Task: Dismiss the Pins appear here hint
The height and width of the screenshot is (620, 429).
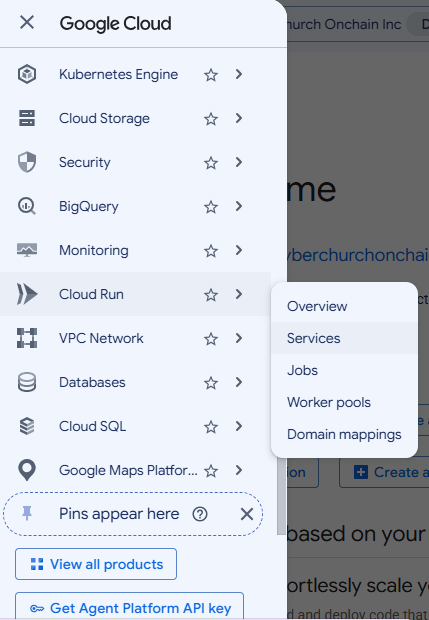Action: point(247,514)
